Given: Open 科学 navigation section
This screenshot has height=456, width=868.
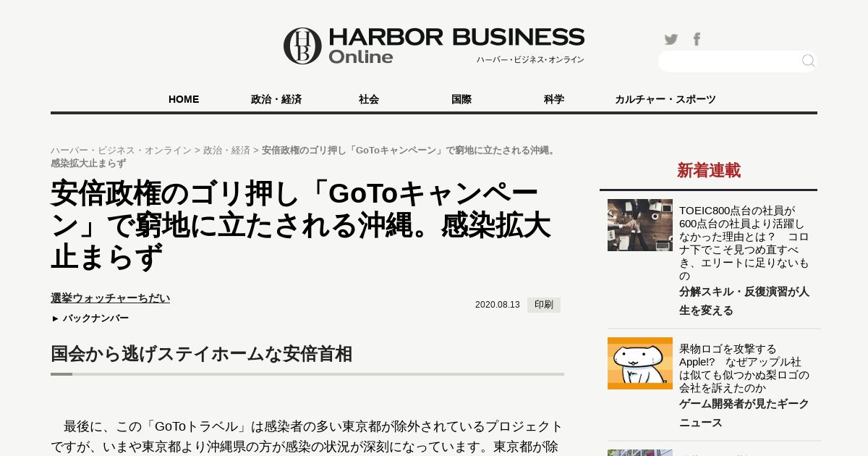Looking at the screenshot, I should [x=554, y=99].
